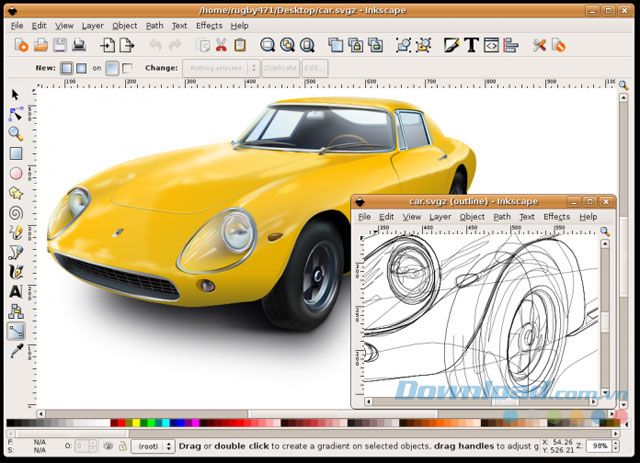
Task: Click the Open document folder icon
Action: (40, 45)
